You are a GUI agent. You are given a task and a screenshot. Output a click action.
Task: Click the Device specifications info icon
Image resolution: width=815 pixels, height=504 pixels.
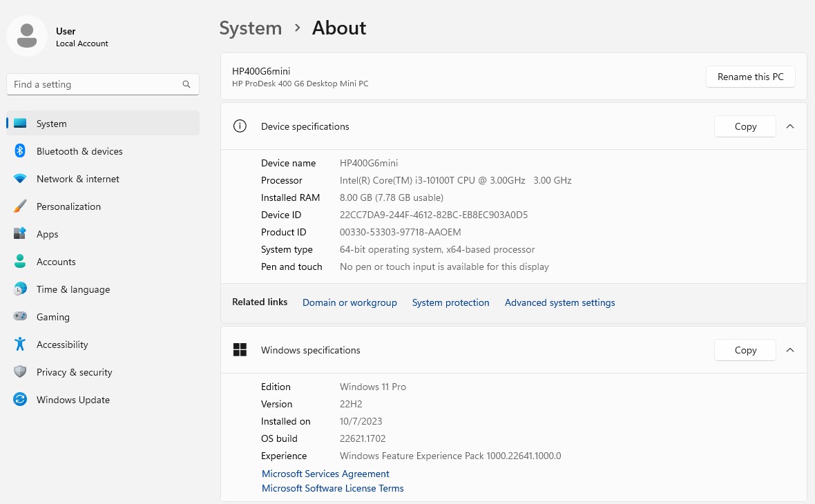pos(240,126)
